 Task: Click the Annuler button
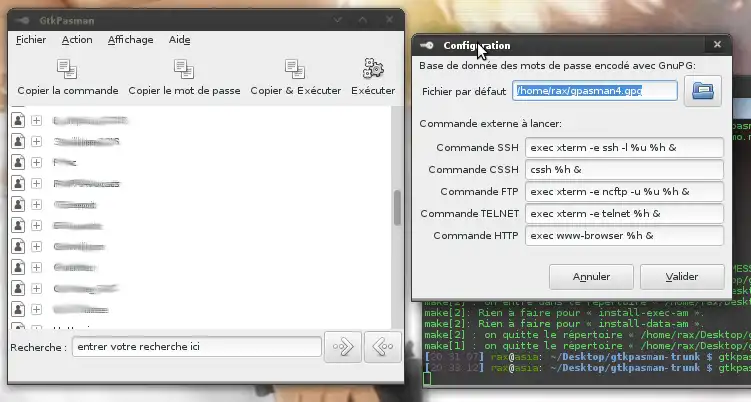coord(591,276)
